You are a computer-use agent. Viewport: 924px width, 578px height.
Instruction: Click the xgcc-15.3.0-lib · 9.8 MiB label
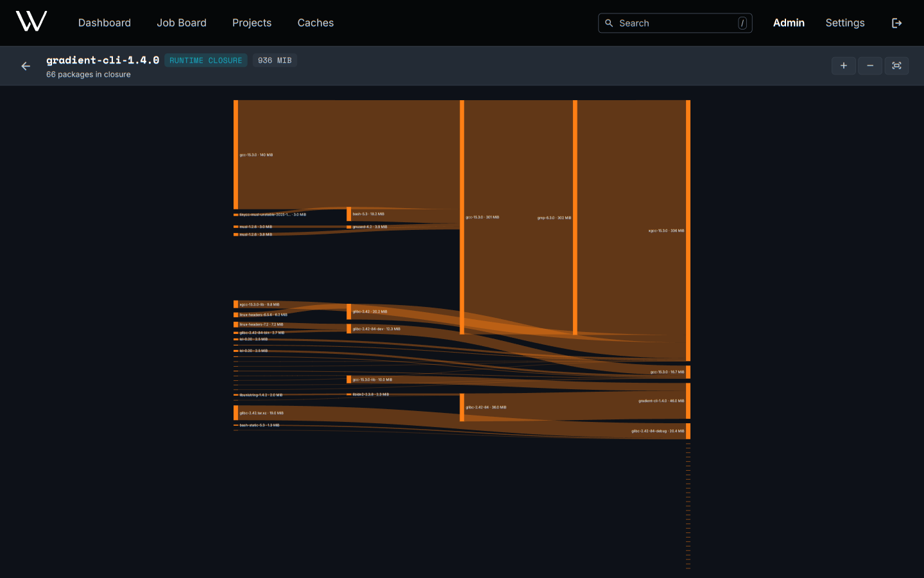[x=259, y=304]
